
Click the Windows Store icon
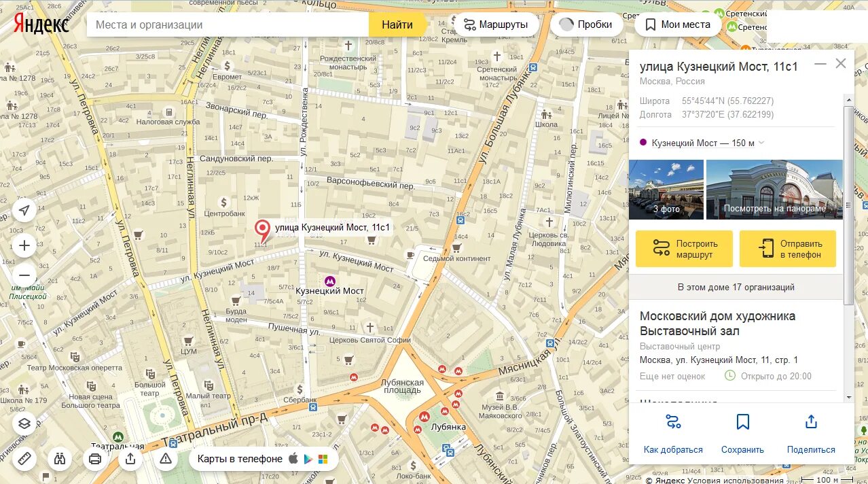click(x=323, y=459)
